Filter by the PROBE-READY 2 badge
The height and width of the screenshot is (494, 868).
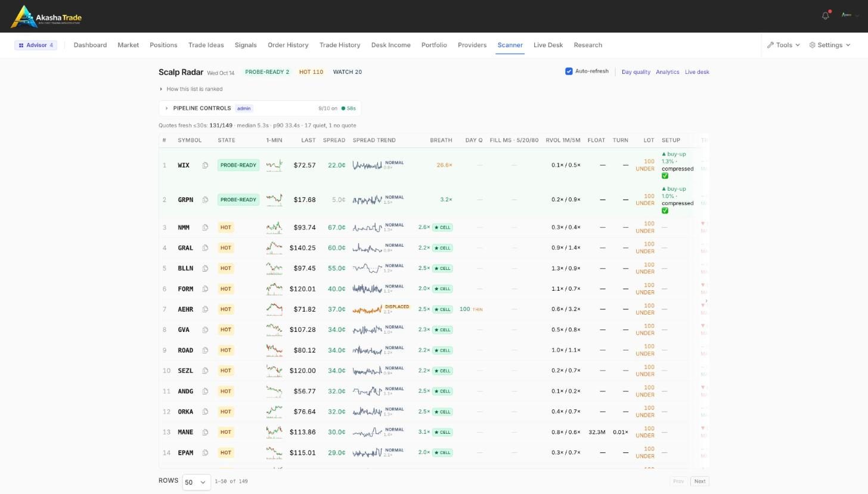click(x=267, y=72)
